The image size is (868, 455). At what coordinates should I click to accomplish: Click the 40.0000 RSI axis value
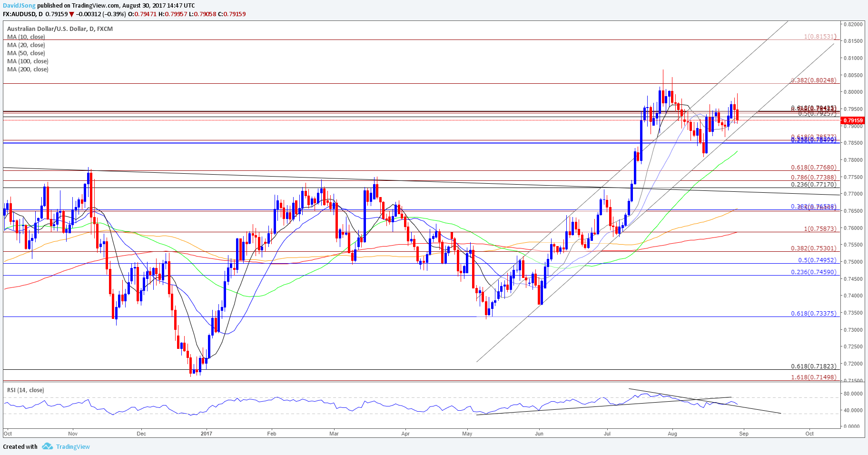[x=854, y=410]
